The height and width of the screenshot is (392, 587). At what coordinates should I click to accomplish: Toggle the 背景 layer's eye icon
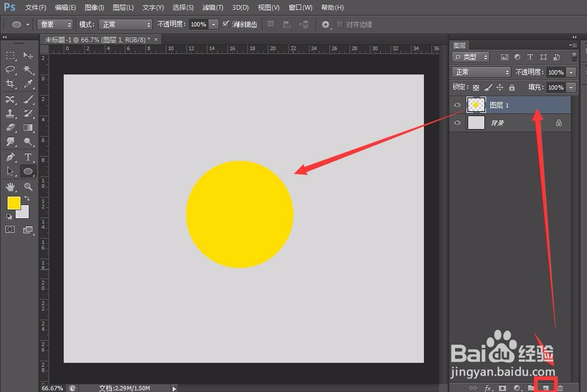[457, 123]
